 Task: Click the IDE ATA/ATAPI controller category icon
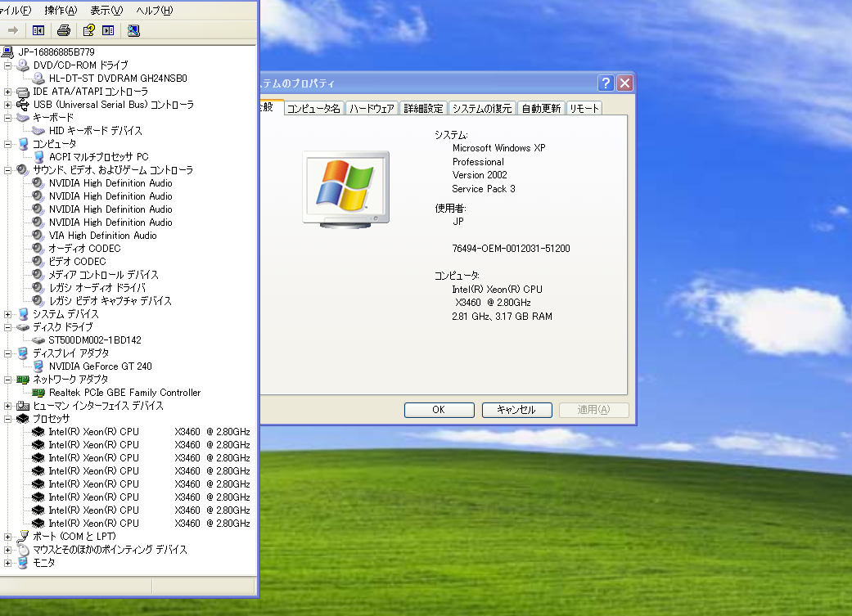tap(23, 92)
